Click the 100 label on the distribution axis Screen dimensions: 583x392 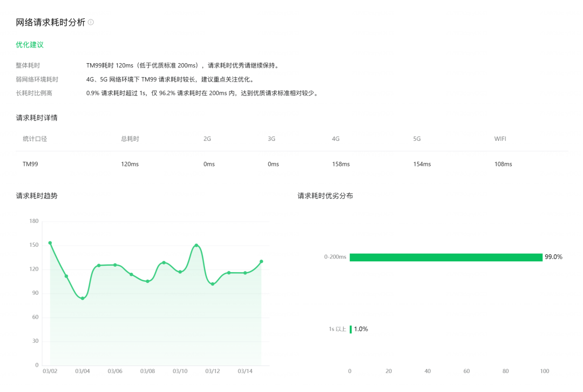tap(545, 371)
